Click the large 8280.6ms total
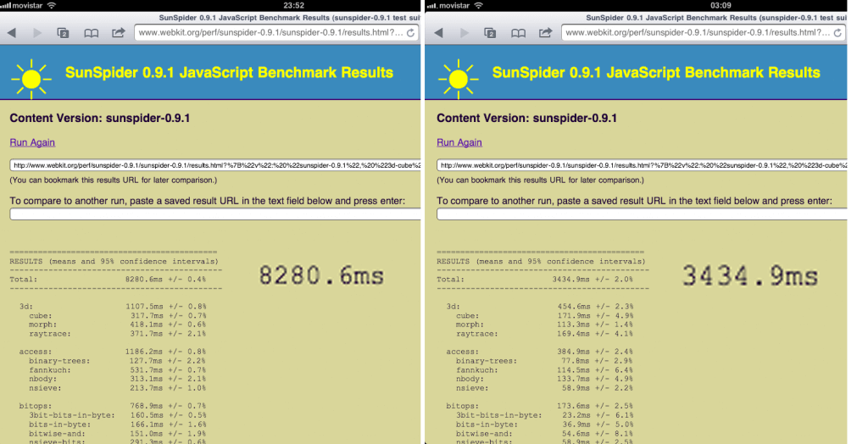Image resolution: width=868 pixels, height=444 pixels. (x=321, y=275)
